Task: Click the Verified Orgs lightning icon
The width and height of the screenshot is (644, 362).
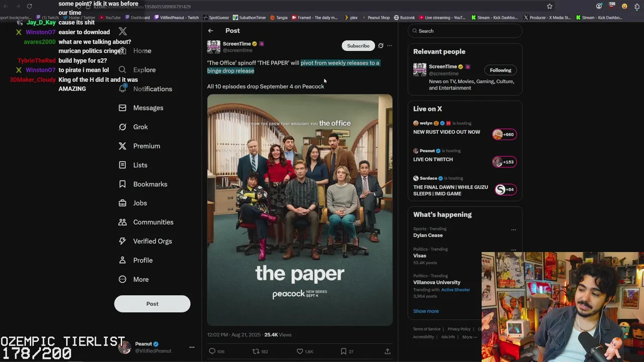Action: point(122,241)
